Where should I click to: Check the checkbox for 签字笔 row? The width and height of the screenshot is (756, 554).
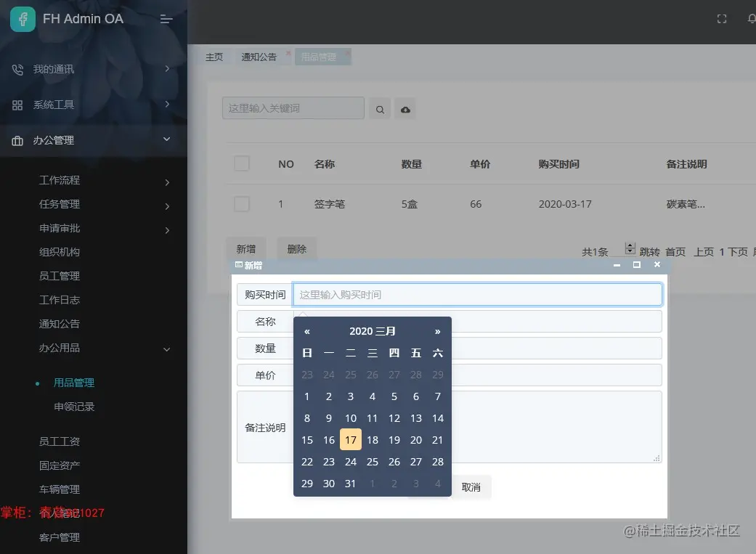[x=242, y=204]
